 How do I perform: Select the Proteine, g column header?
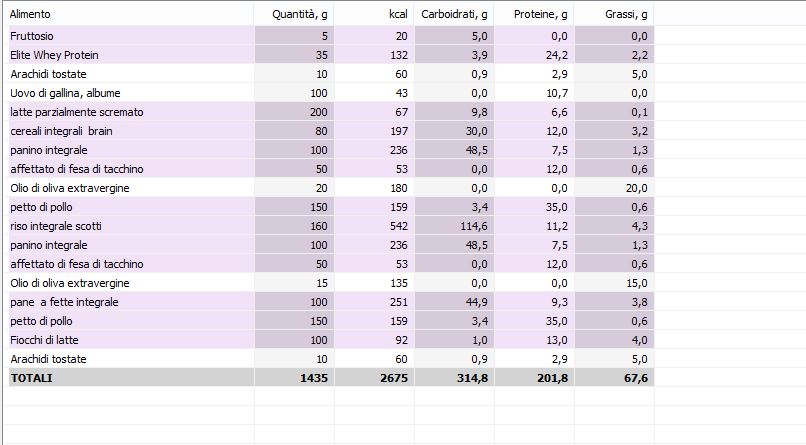click(x=540, y=14)
